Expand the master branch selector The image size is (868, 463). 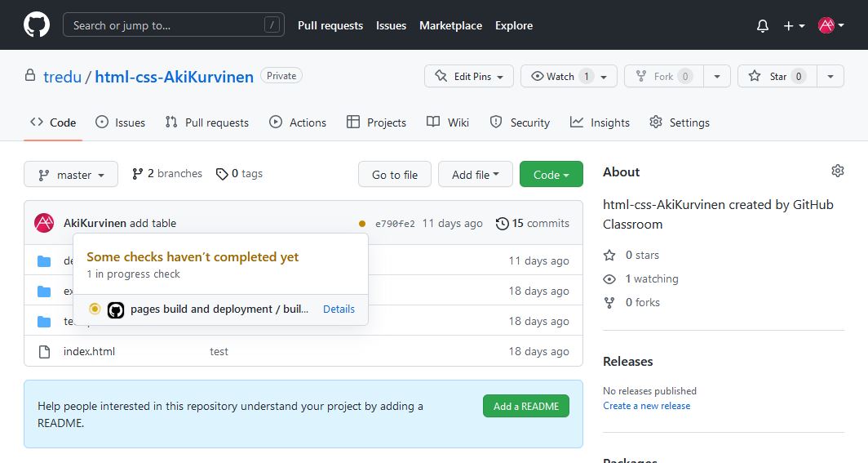point(71,175)
